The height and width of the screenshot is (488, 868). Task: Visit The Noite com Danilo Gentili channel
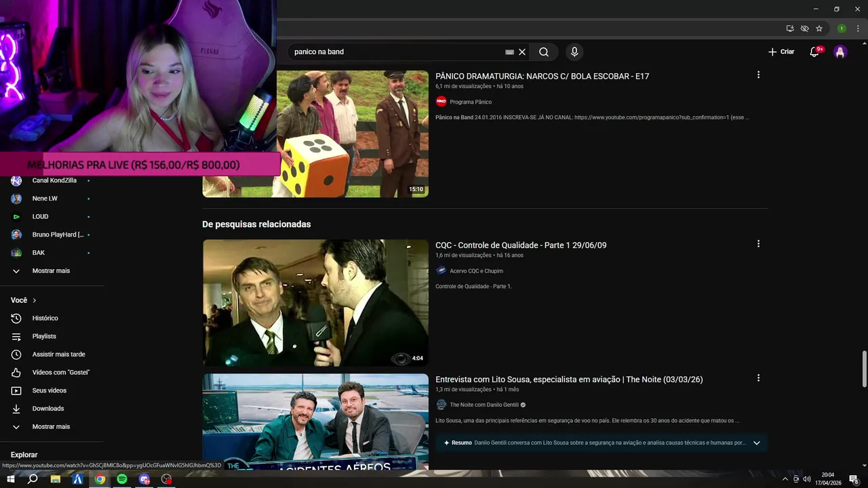click(484, 405)
